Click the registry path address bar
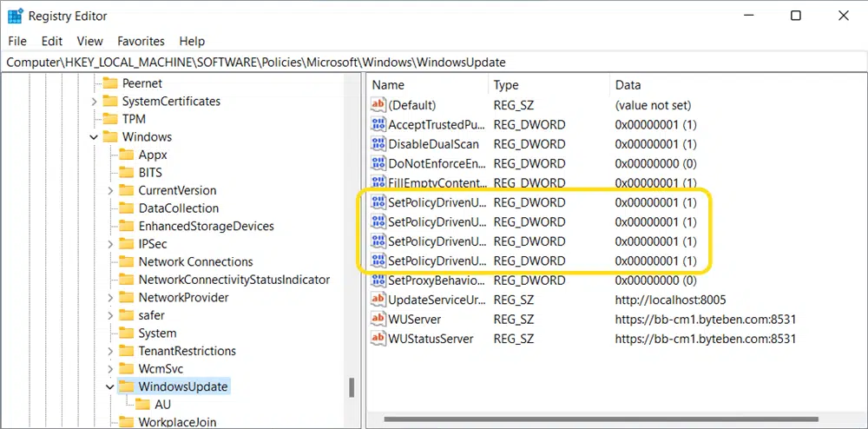Screen dimensions: 868x429 coord(434,62)
